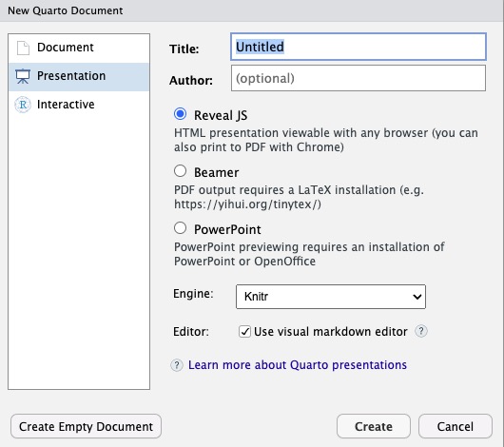
Task: Click the Reveal JS label text
Action: (x=221, y=115)
